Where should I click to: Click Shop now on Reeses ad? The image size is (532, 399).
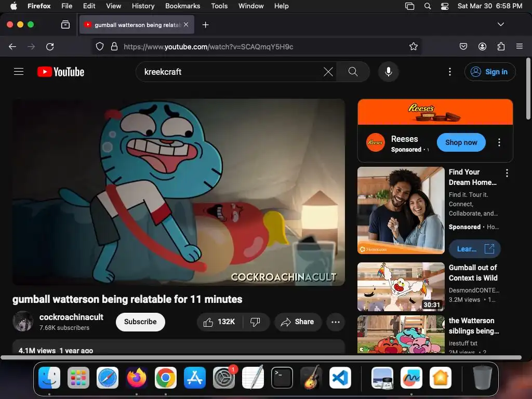[461, 142]
